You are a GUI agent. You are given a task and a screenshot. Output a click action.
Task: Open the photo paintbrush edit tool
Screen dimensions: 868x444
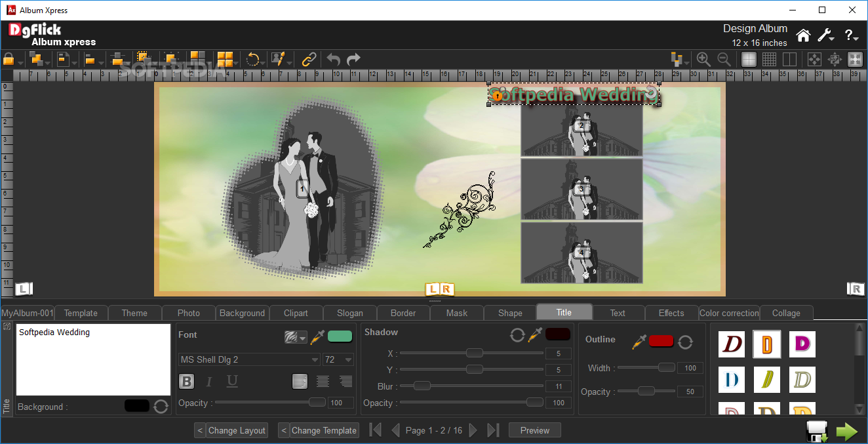279,59
